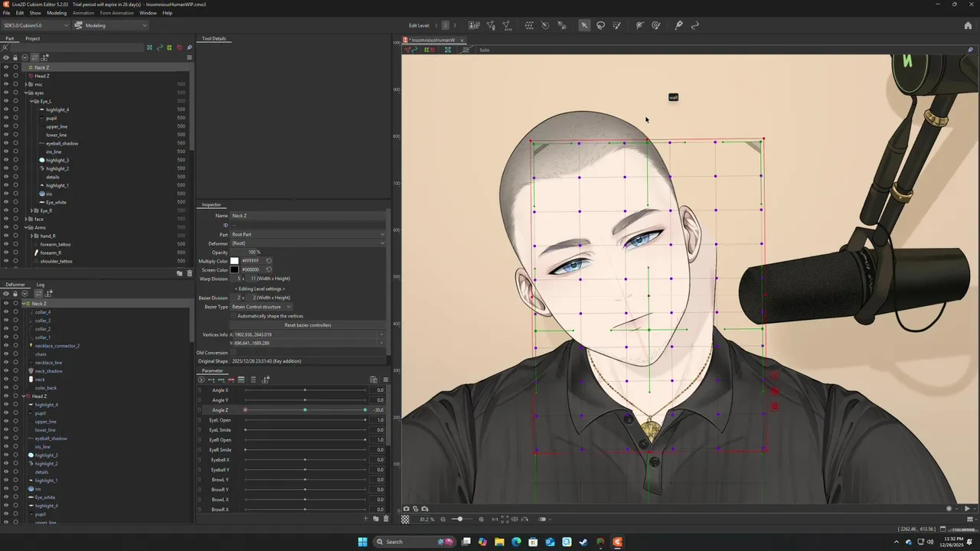
Task: Select the Lasso selection tool
Action: 601,25
